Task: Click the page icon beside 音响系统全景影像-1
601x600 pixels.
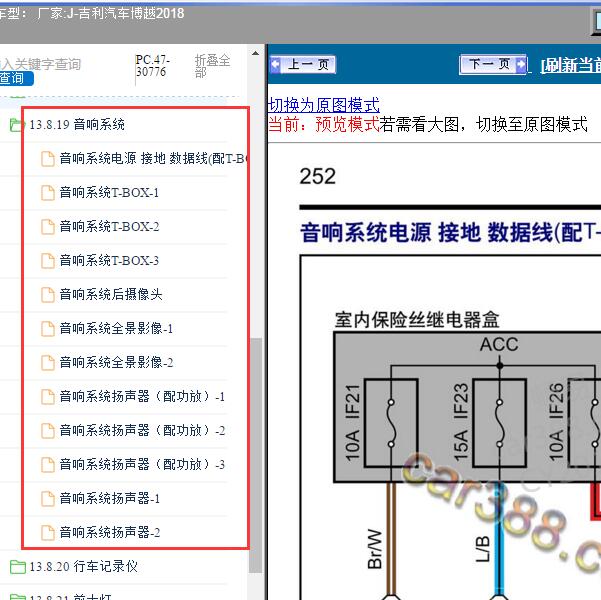Action: pyautogui.click(x=48, y=329)
